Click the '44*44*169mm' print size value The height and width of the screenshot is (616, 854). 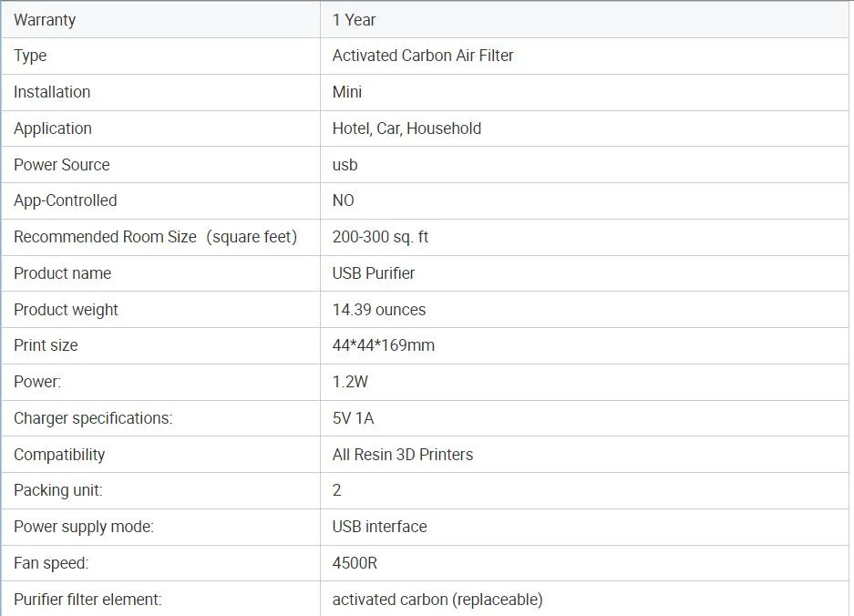pyautogui.click(x=384, y=345)
